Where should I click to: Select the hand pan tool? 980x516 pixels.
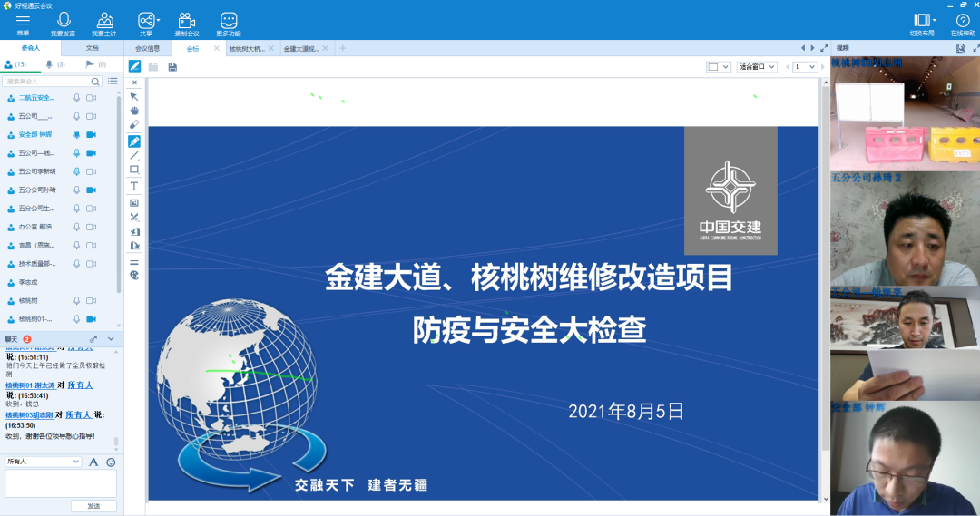(133, 111)
